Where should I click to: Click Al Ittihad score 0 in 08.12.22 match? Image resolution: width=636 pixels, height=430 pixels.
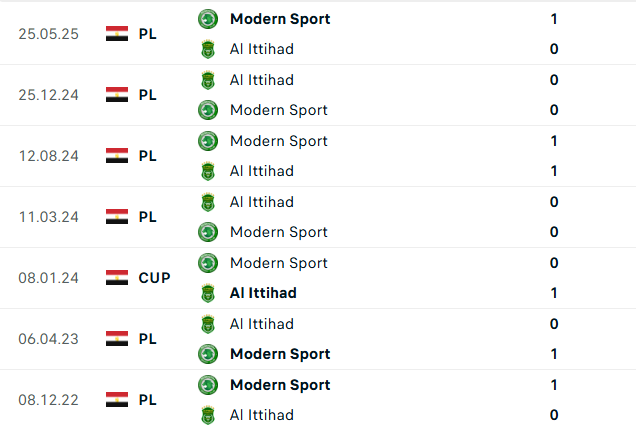(x=554, y=415)
